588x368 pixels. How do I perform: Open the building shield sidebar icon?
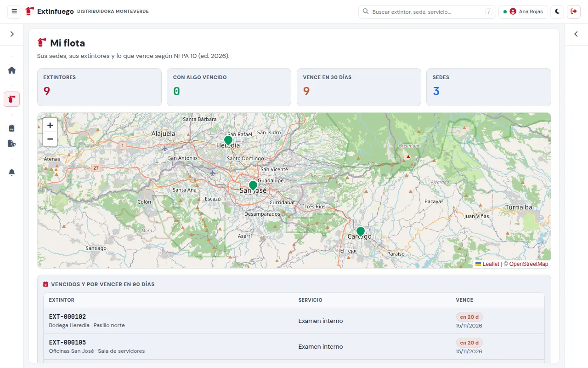(12, 144)
